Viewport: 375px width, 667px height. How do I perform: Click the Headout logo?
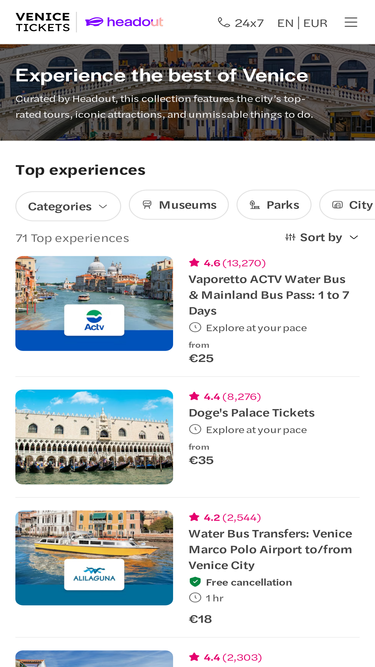124,22
